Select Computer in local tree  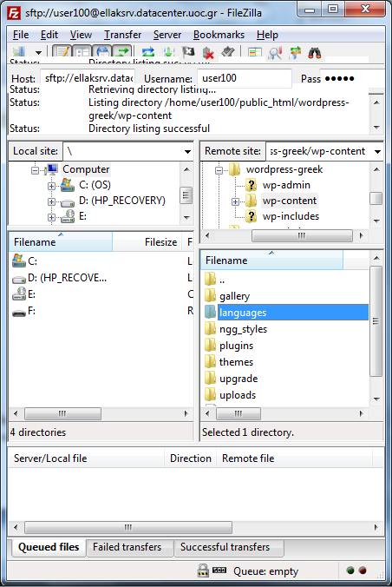[x=86, y=169]
